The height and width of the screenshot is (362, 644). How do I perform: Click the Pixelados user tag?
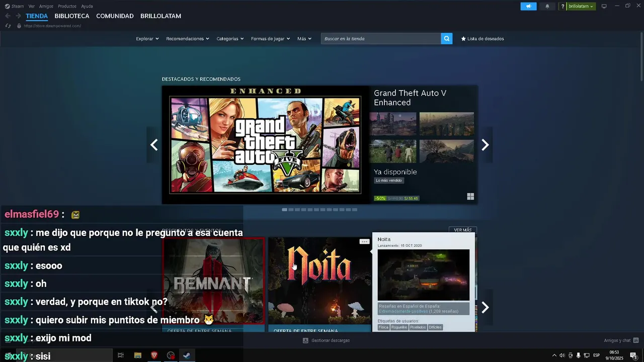pyautogui.click(x=418, y=327)
